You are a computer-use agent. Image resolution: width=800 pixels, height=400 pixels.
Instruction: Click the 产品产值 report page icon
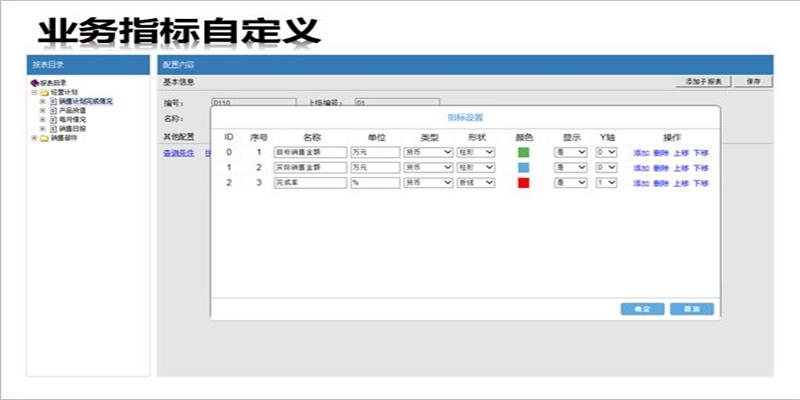tap(54, 110)
